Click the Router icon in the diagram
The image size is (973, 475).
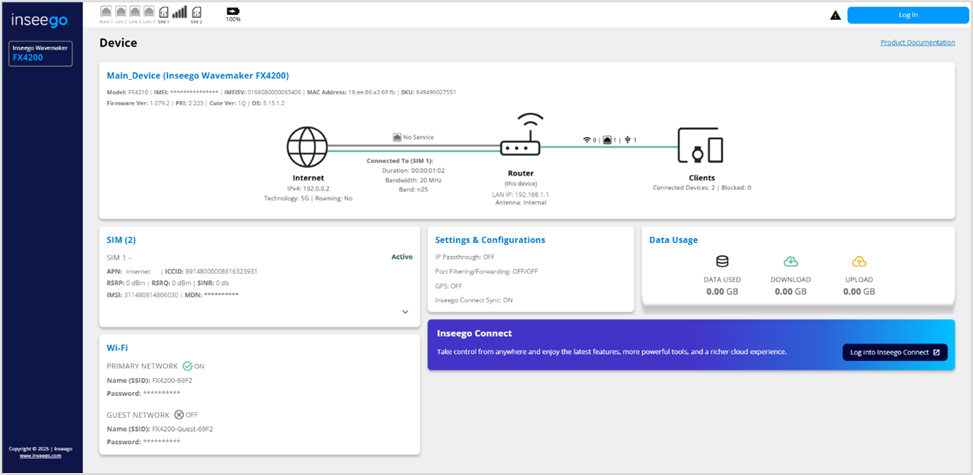pos(520,141)
